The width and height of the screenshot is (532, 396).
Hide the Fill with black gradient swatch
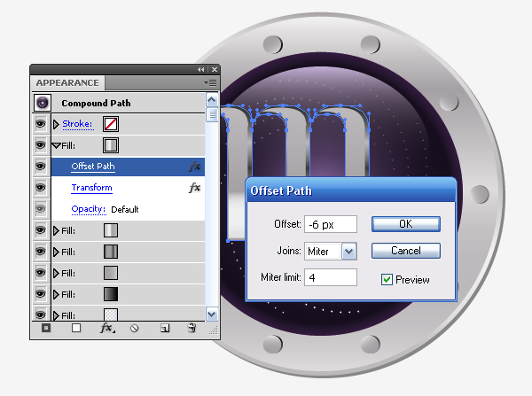[41, 294]
